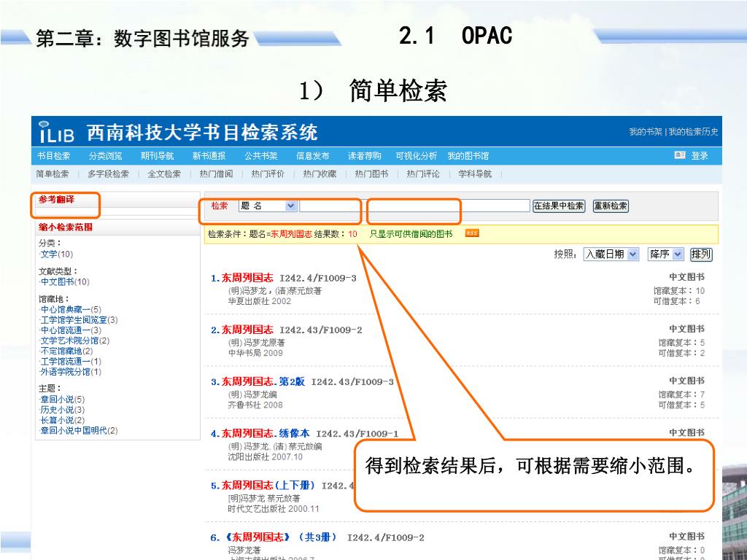Switch to 热门图书 tab
Screen dimensions: 747x560
pos(371,174)
